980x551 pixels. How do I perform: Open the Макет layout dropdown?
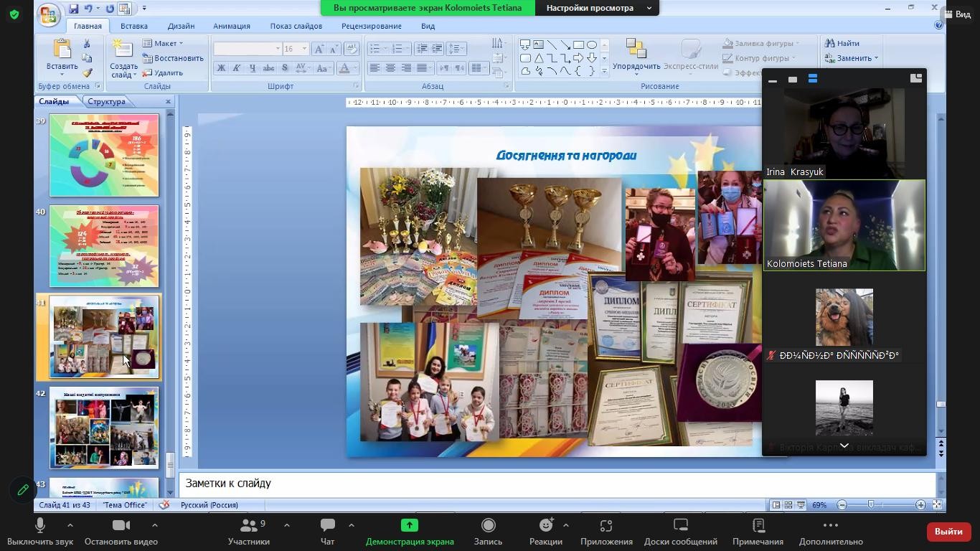[x=164, y=43]
